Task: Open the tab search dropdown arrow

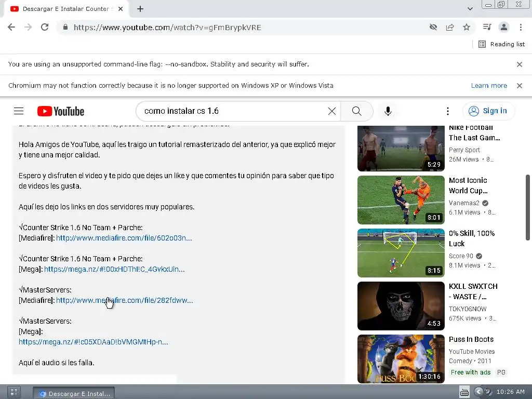Action: 470,9
